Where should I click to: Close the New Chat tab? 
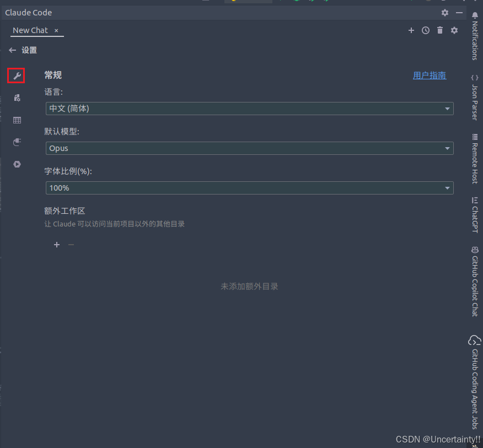pyautogui.click(x=56, y=30)
